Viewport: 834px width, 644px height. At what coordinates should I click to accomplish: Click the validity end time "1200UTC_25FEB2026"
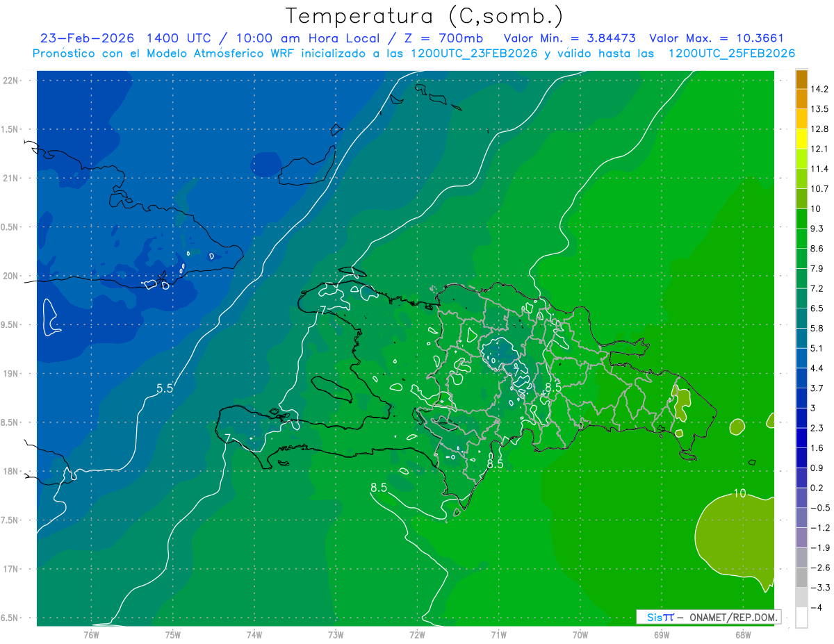731,53
